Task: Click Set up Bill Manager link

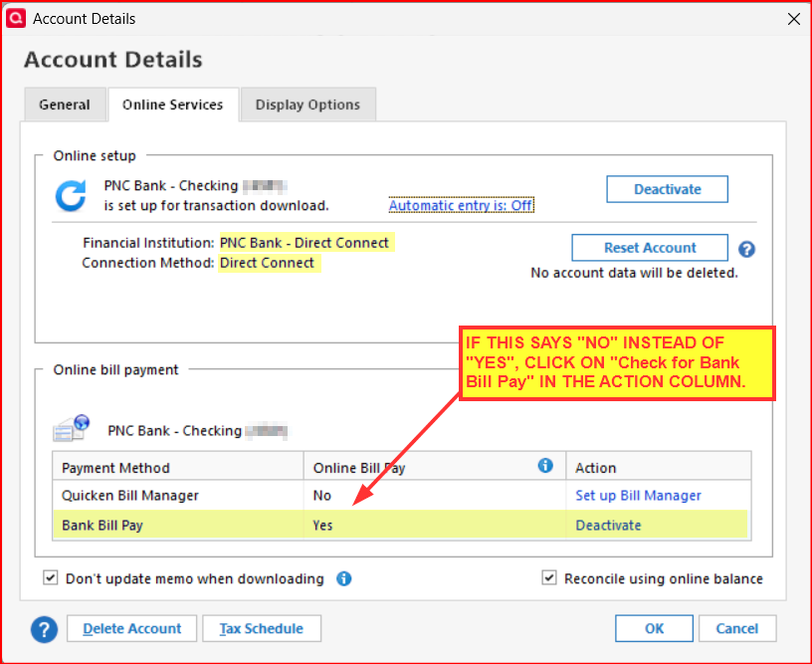Action: pos(638,496)
